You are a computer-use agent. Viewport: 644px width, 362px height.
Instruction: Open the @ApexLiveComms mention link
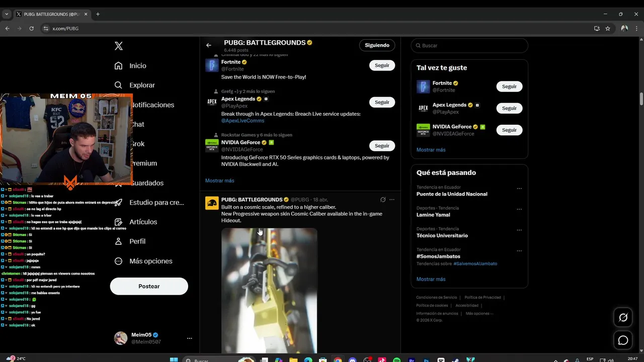(243, 121)
